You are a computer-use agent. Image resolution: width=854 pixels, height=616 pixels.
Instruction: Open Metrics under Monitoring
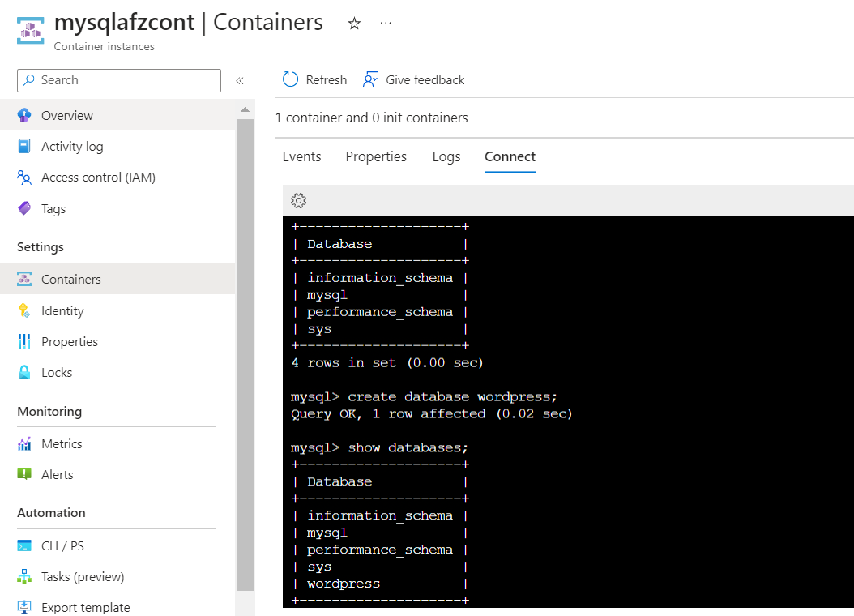(62, 444)
